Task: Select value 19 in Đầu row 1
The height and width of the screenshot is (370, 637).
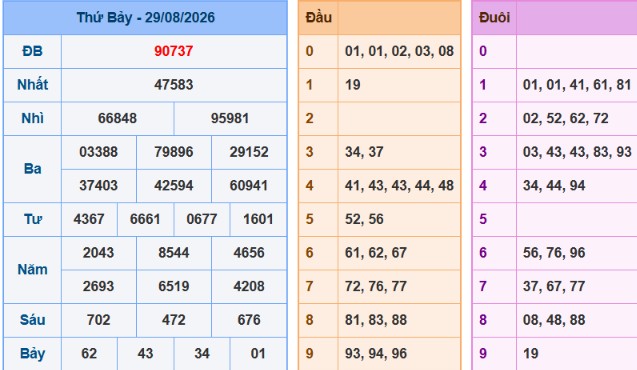Action: (353, 85)
